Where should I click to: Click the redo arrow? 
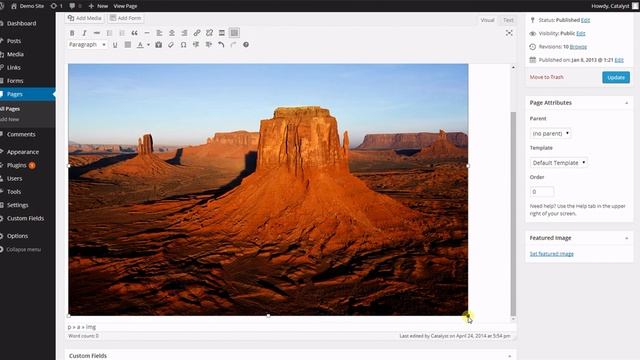pos(233,45)
